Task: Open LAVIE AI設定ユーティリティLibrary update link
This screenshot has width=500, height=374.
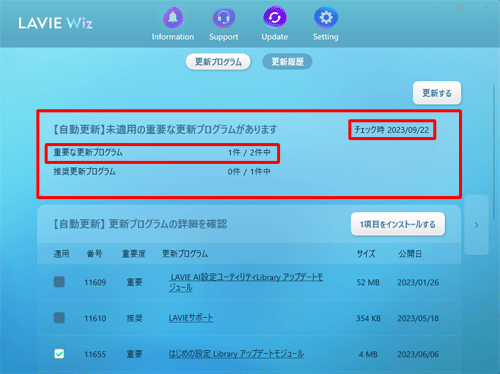Action: (x=246, y=282)
